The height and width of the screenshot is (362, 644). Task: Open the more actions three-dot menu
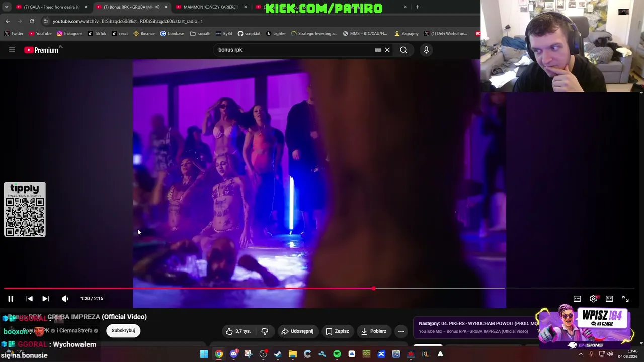(401, 331)
